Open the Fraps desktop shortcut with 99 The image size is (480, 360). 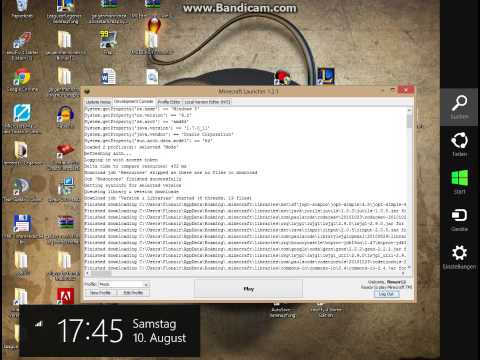tap(108, 42)
